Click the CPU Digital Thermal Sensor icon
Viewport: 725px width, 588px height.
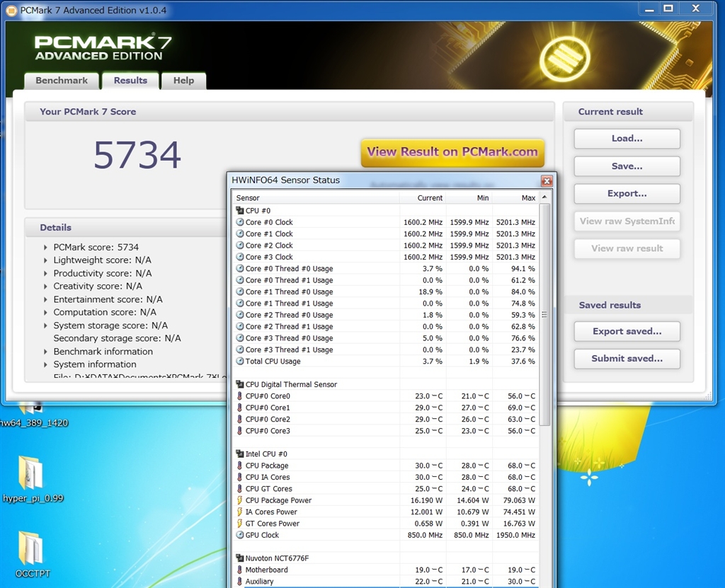coord(239,384)
